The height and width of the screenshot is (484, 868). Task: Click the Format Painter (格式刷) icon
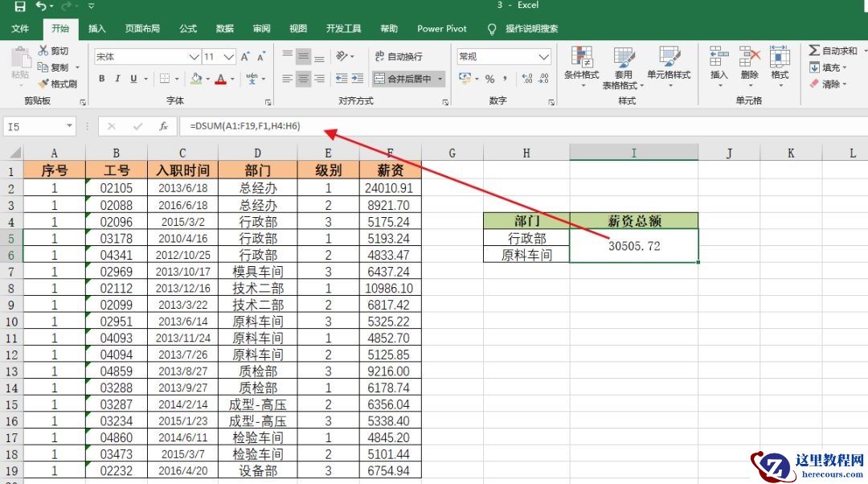(x=43, y=84)
